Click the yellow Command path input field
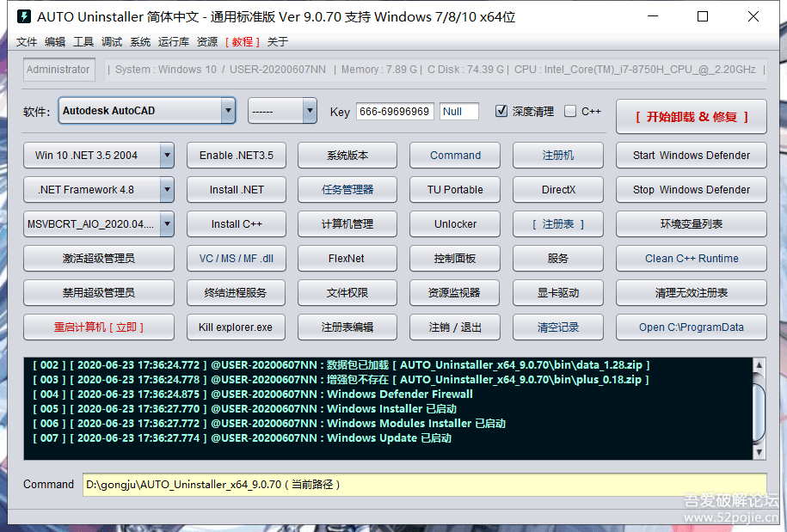Screen dimensions: 787x532 tap(425, 485)
